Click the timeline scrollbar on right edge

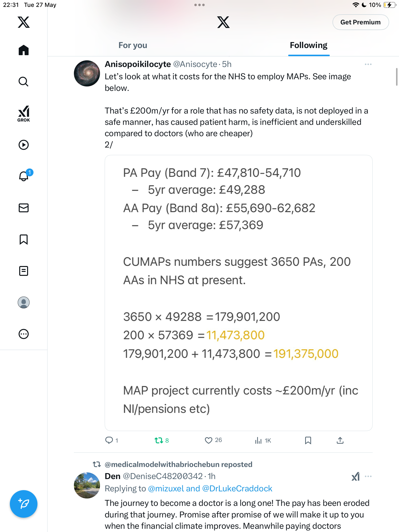(397, 77)
